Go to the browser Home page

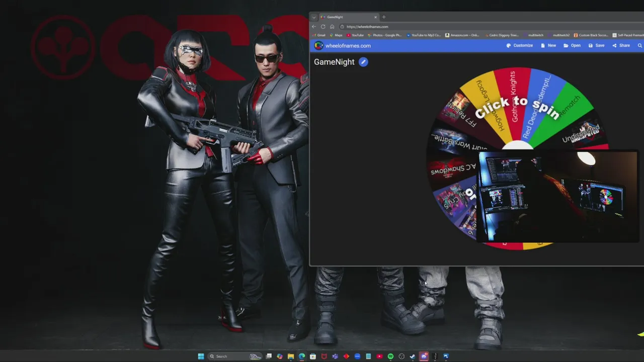tap(332, 27)
